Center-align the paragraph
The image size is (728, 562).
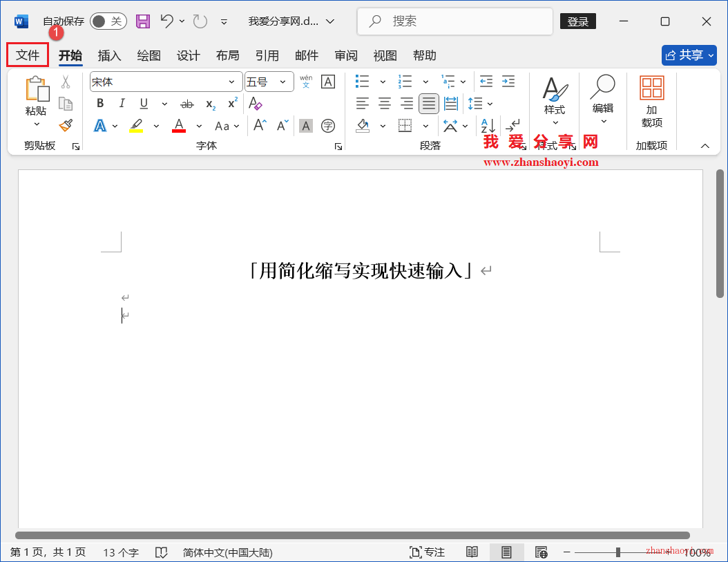pyautogui.click(x=385, y=103)
